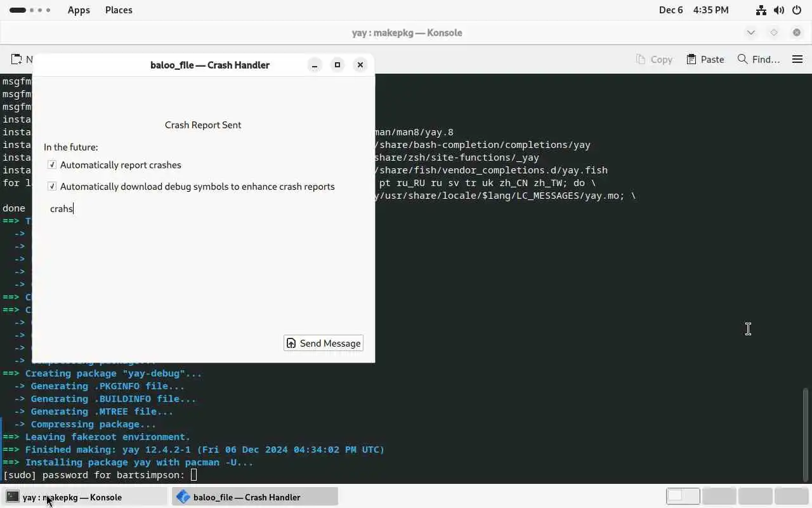Click the Find magnifier icon

[742, 59]
